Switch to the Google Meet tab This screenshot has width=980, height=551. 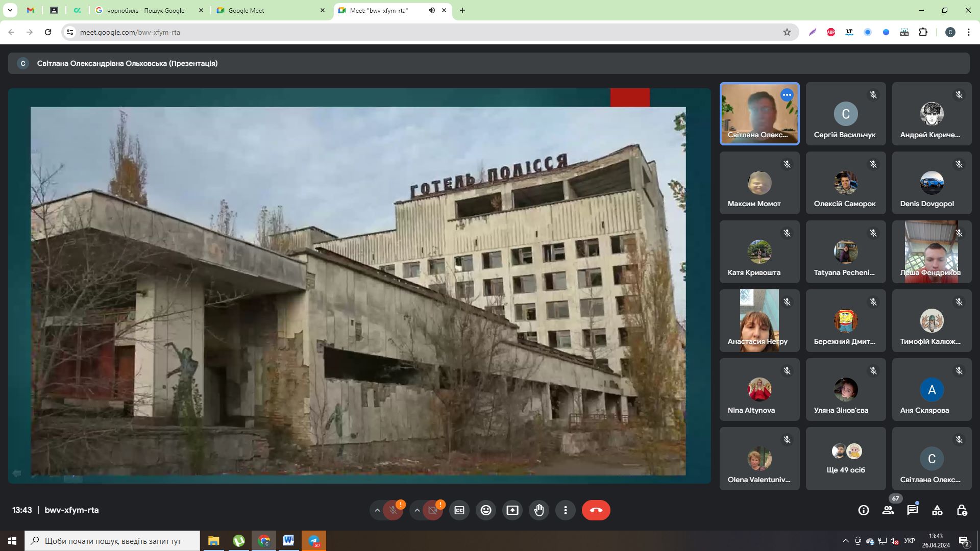click(x=270, y=10)
